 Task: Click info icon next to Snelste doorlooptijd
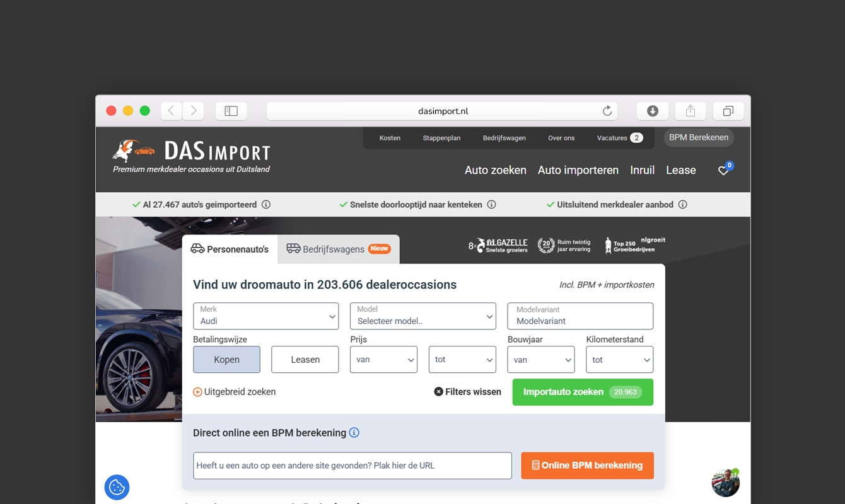click(x=492, y=205)
